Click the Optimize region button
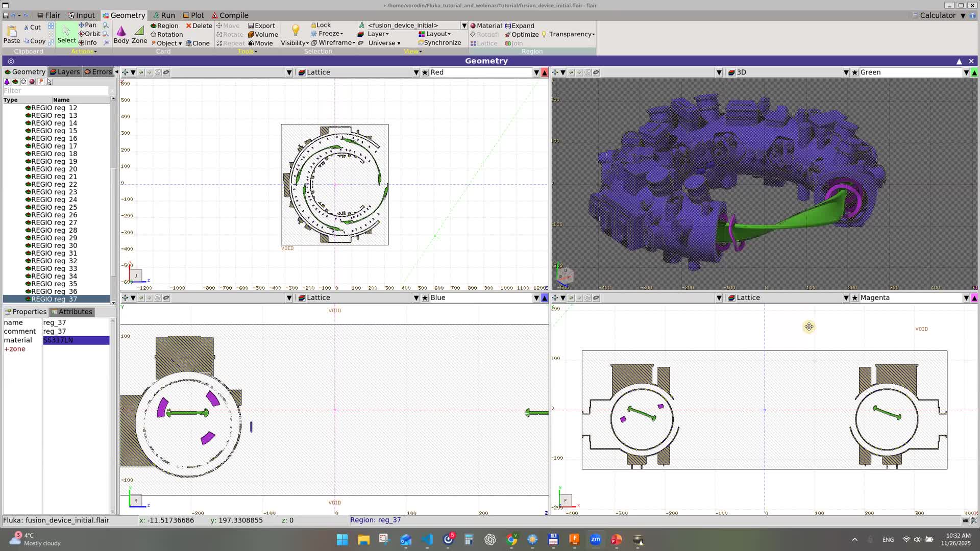Image resolution: width=980 pixels, height=551 pixels. pos(522,34)
